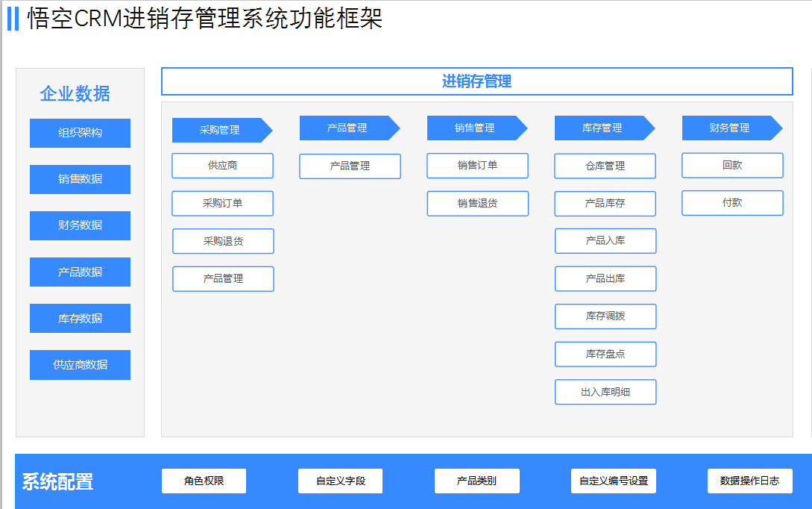Select 库存盘点 box
This screenshot has width=812, height=509.
pyautogui.click(x=605, y=355)
